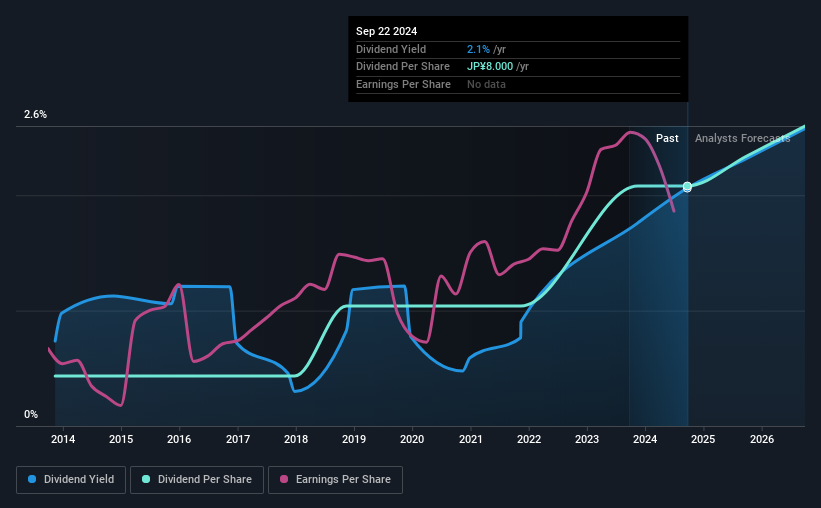Screen dimensions: 821x508
Task: Click the Past label on the chart
Action: click(667, 138)
